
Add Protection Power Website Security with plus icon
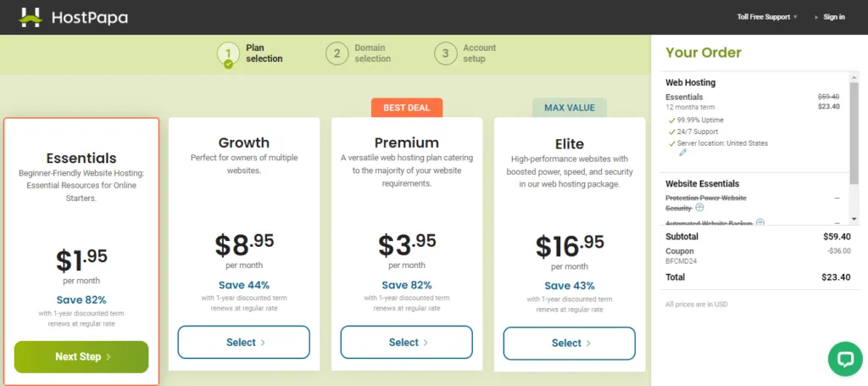tap(699, 207)
